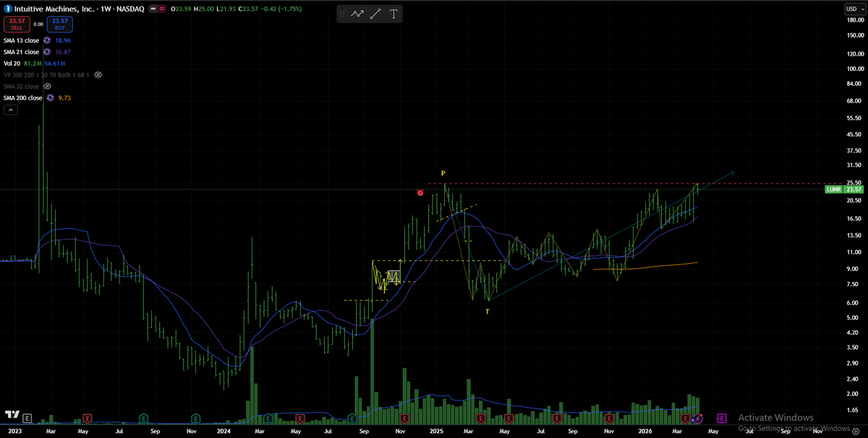Image resolution: width=868 pixels, height=438 pixels.
Task: Select the path drawing tool in floating toolbar
Action: coord(357,14)
